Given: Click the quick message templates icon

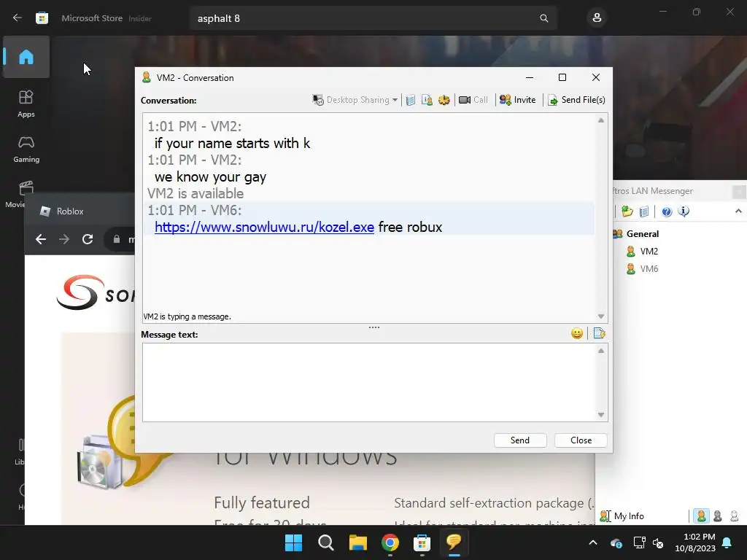Looking at the screenshot, I should click(x=600, y=333).
